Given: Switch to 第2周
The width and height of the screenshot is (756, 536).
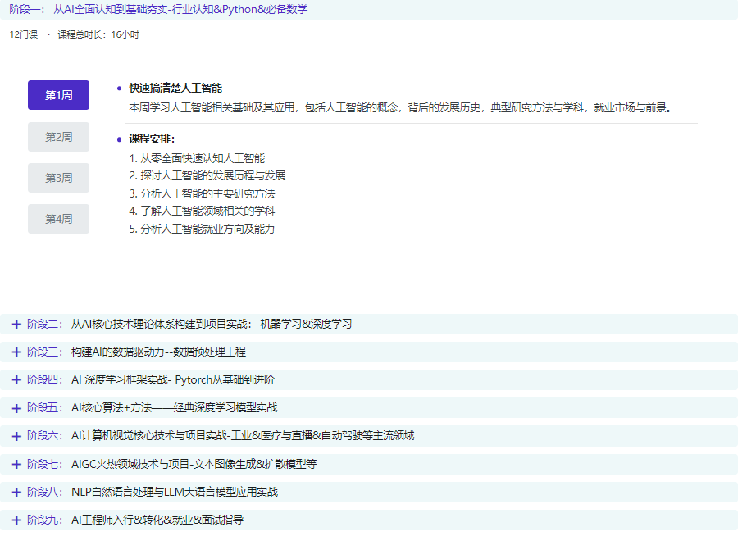Looking at the screenshot, I should (58, 137).
